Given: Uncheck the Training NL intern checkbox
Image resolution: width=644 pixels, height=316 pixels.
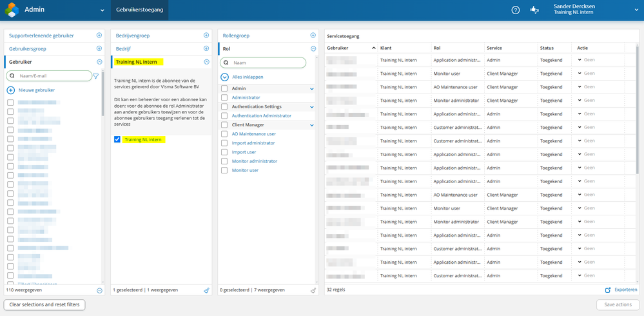Looking at the screenshot, I should coord(117,140).
